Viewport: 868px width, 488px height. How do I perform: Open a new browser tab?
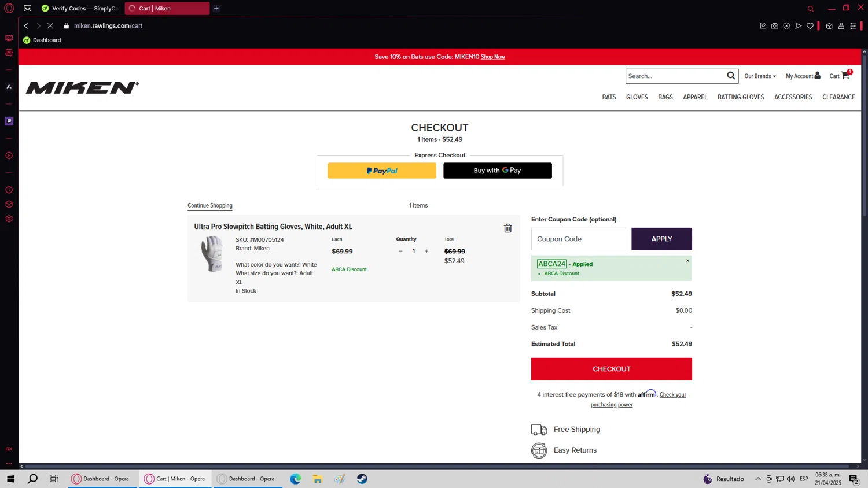pyautogui.click(x=216, y=9)
